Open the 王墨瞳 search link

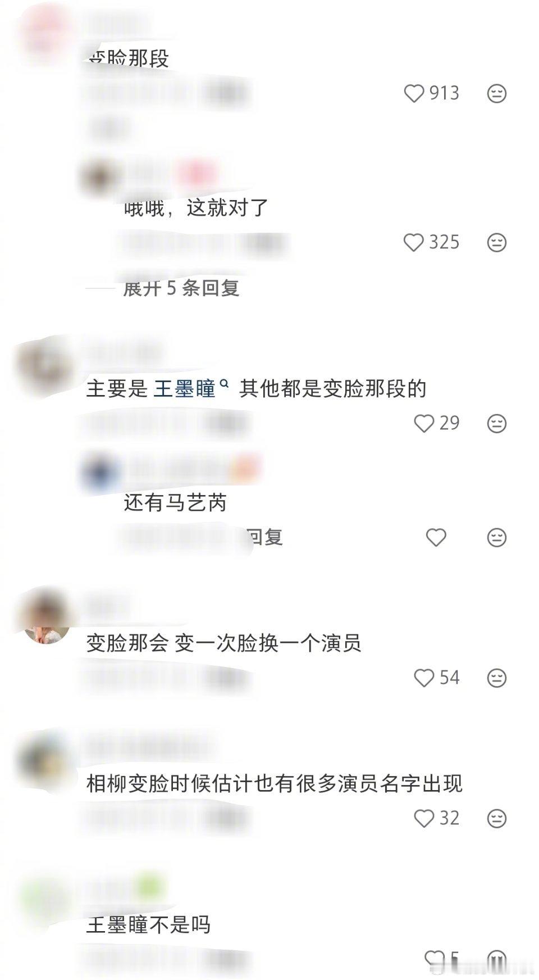point(191,388)
